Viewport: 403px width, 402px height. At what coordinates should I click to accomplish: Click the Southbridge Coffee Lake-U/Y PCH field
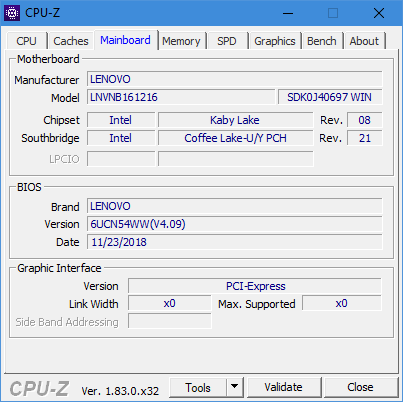pos(236,138)
